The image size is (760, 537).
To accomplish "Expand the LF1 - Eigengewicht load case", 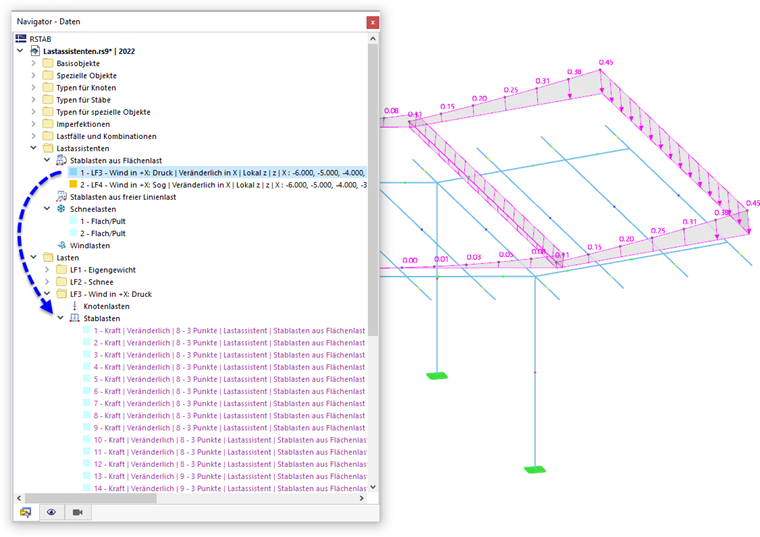I will [x=47, y=269].
